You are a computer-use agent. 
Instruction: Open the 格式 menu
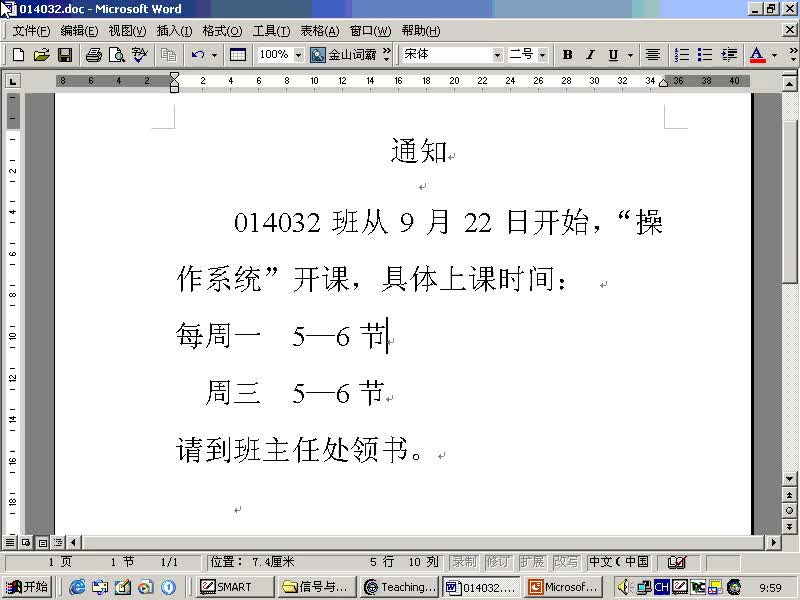222,31
